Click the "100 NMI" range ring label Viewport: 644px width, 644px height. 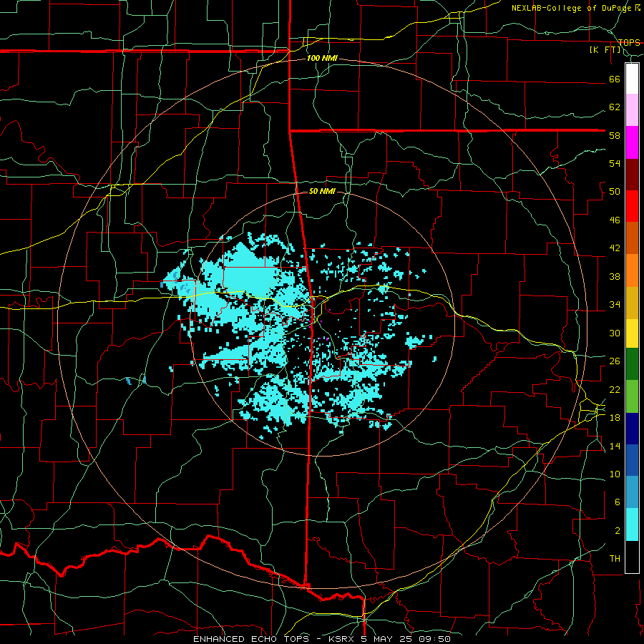click(322, 59)
